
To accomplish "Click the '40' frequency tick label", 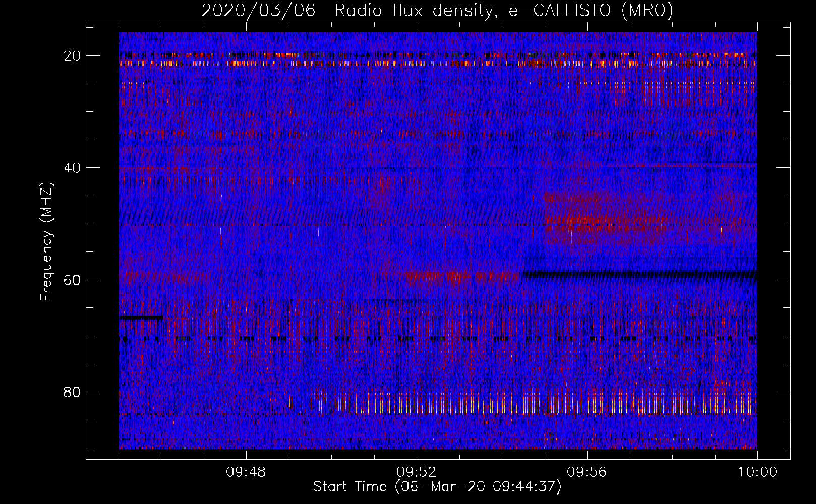I will click(x=73, y=168).
